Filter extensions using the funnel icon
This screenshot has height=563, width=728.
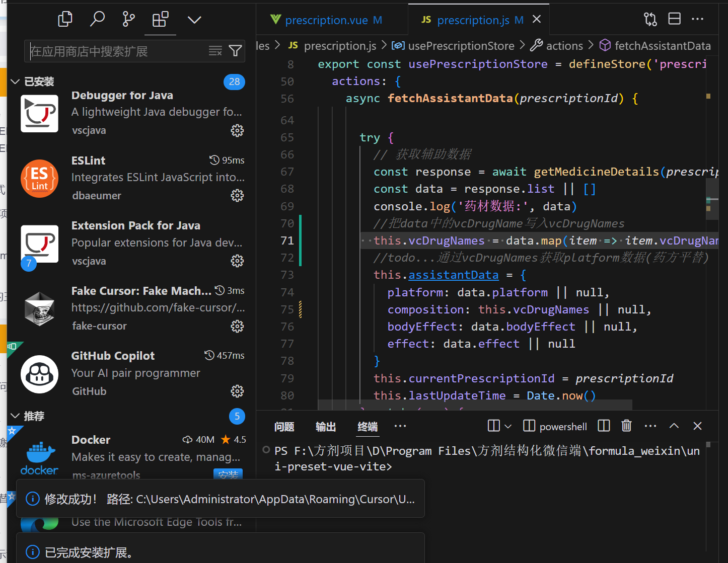coord(235,51)
